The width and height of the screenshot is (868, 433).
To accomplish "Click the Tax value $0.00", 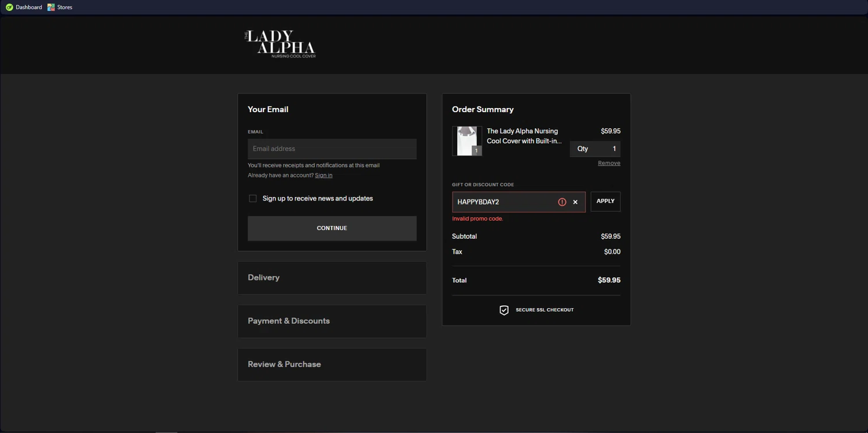I will 612,252.
